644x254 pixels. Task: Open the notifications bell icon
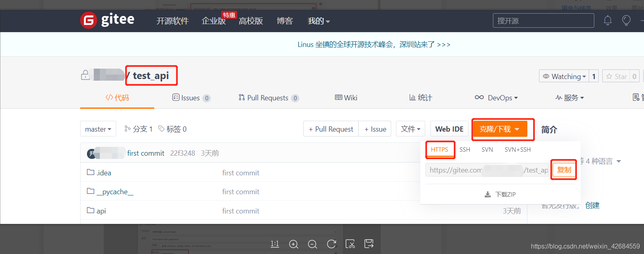pyautogui.click(x=608, y=20)
